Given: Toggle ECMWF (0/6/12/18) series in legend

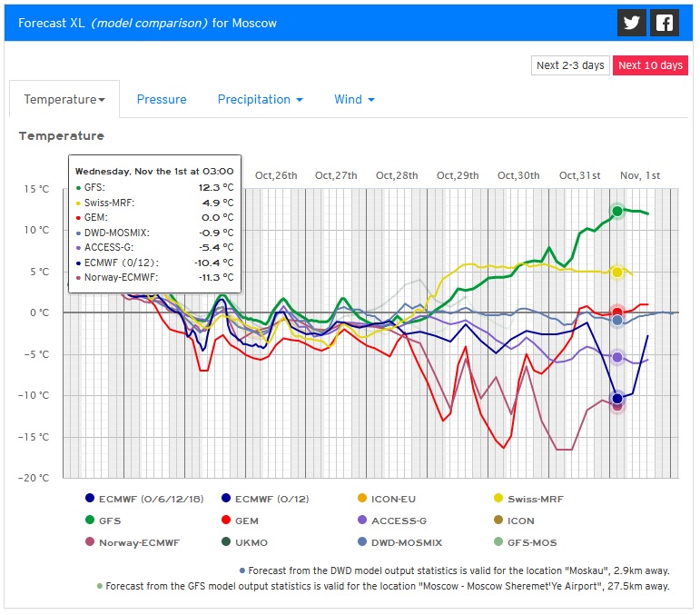Looking at the screenshot, I should click(144, 499).
